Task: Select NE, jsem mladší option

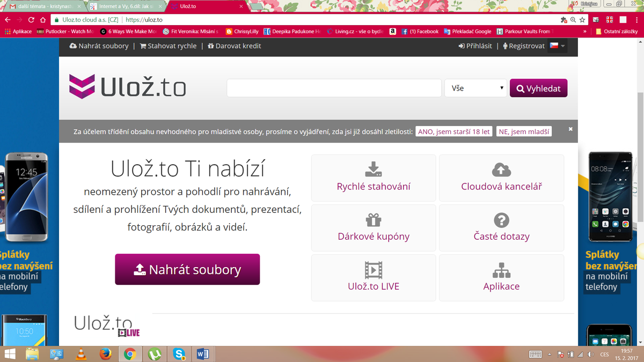Action: (524, 131)
